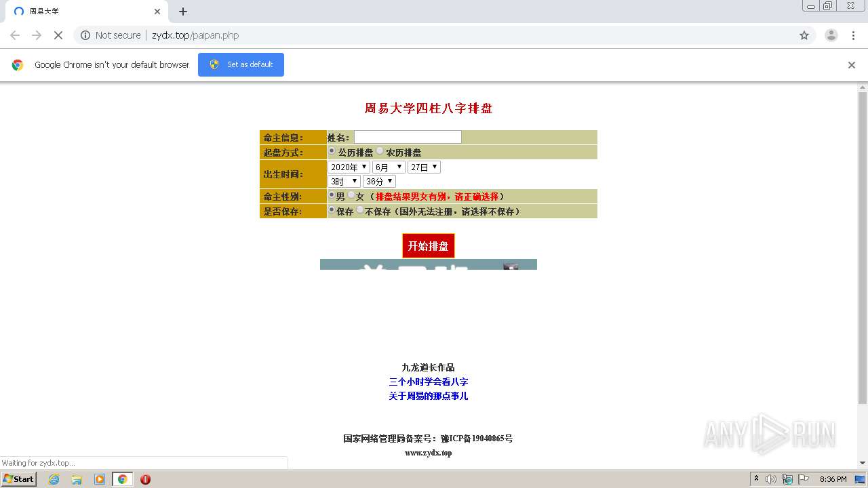Click the 命主性别 label cell
The width and height of the screenshot is (868, 488).
(293, 197)
